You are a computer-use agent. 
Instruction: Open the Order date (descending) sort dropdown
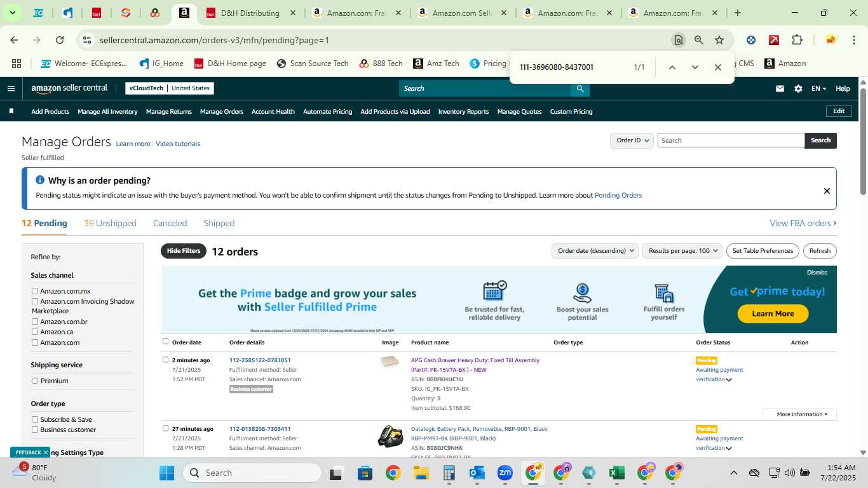pyautogui.click(x=595, y=251)
